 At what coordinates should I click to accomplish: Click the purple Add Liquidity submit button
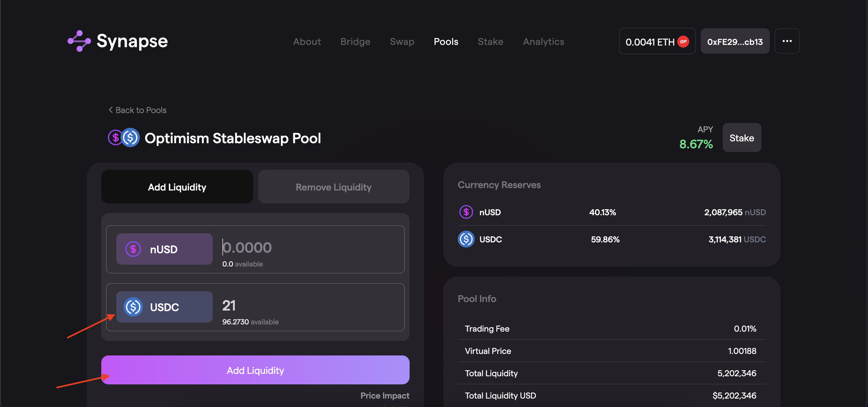[255, 370]
